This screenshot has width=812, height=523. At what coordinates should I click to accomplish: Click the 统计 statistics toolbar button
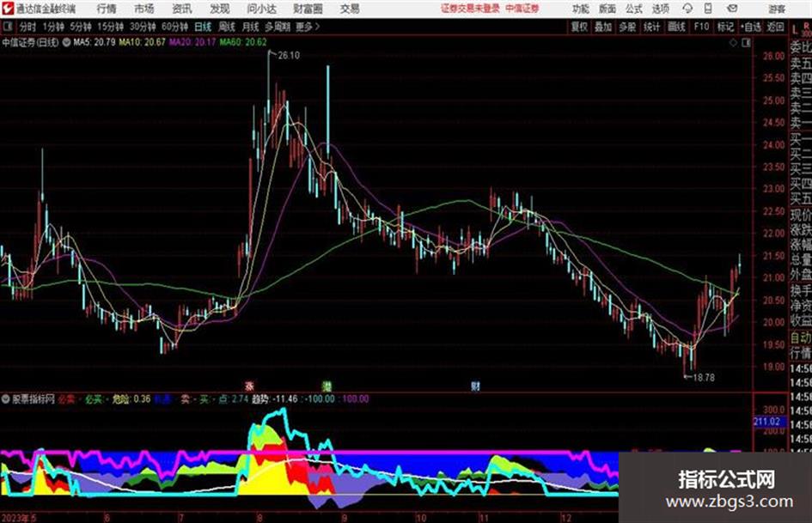click(x=651, y=27)
